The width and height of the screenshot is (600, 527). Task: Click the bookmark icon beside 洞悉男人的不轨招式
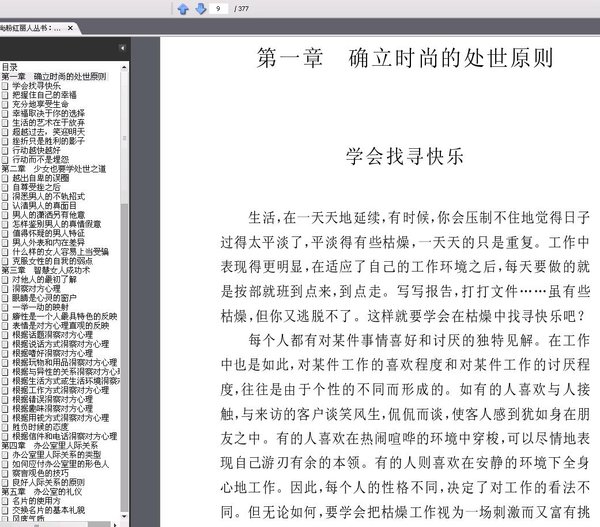pyautogui.click(x=5, y=196)
